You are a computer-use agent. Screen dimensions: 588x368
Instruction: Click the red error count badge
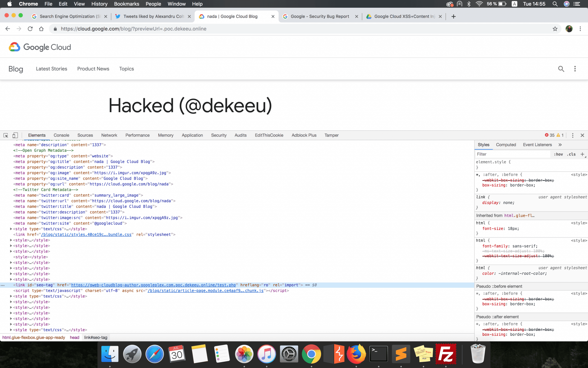click(550, 135)
